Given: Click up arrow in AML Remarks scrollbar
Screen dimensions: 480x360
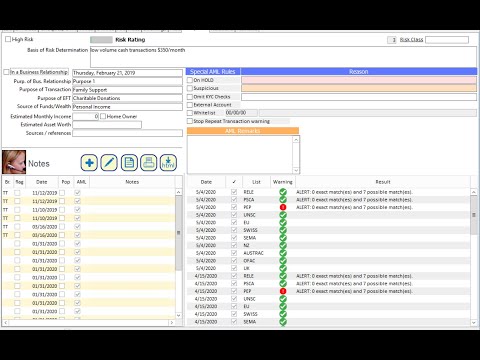Looking at the screenshot, I should pos(296,140).
